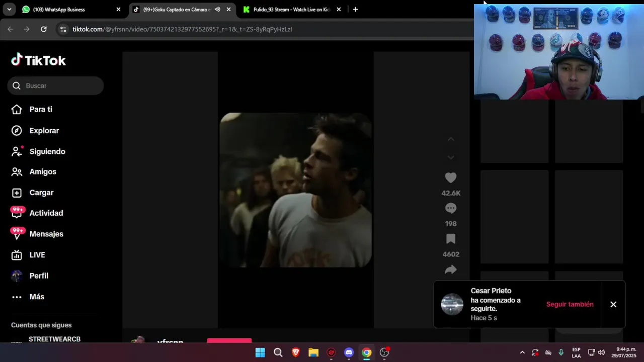The width and height of the screenshot is (644, 362).
Task: Open File Explorer from taskbar
Action: click(x=313, y=352)
